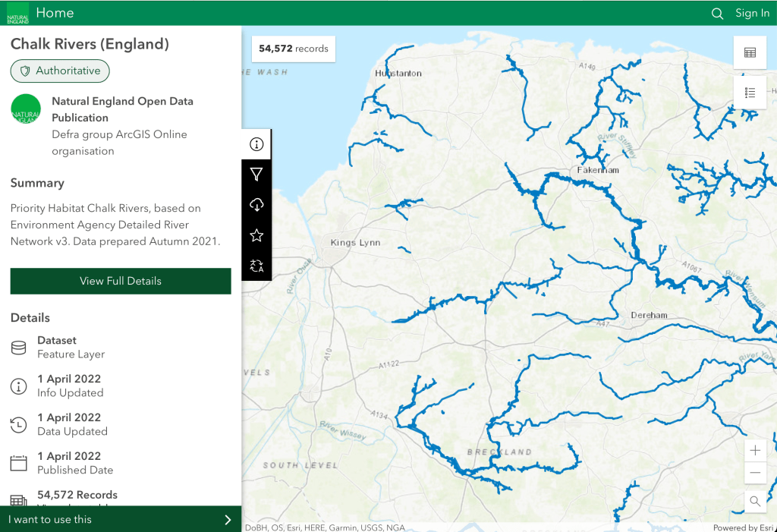Open the attribute table from the top right
Screen dimensions: 777x532
tap(750, 52)
